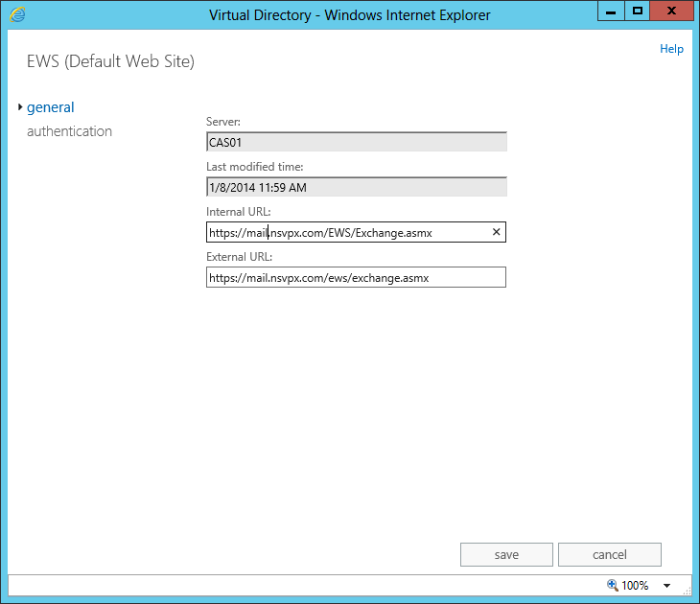Click the empty status bar area
This screenshot has height=604, width=700.
tap(288, 585)
